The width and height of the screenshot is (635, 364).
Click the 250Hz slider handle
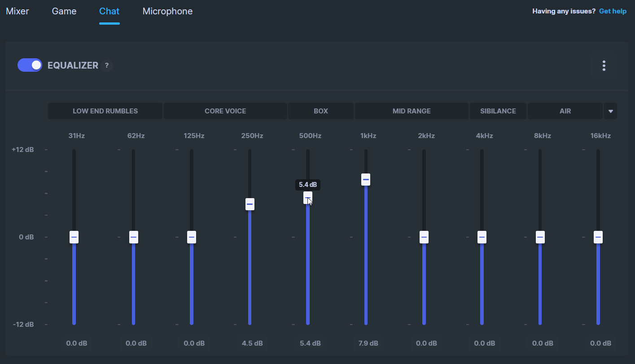[x=250, y=204]
